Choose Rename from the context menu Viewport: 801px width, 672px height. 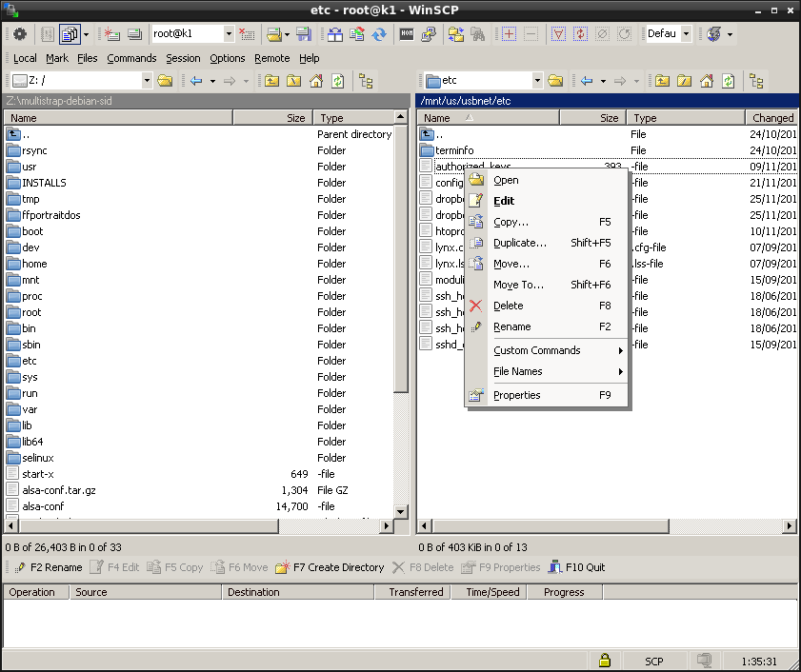[x=511, y=326]
